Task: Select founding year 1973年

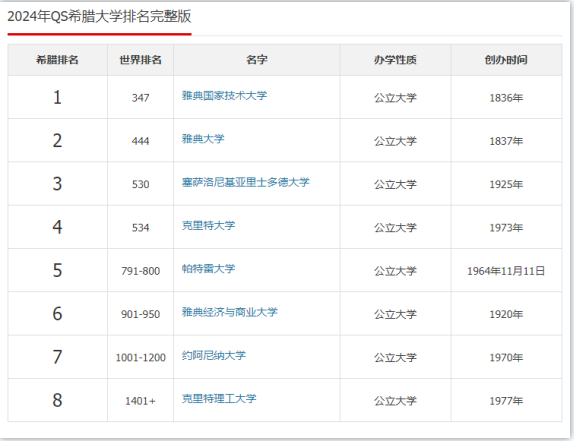Action: click(506, 228)
